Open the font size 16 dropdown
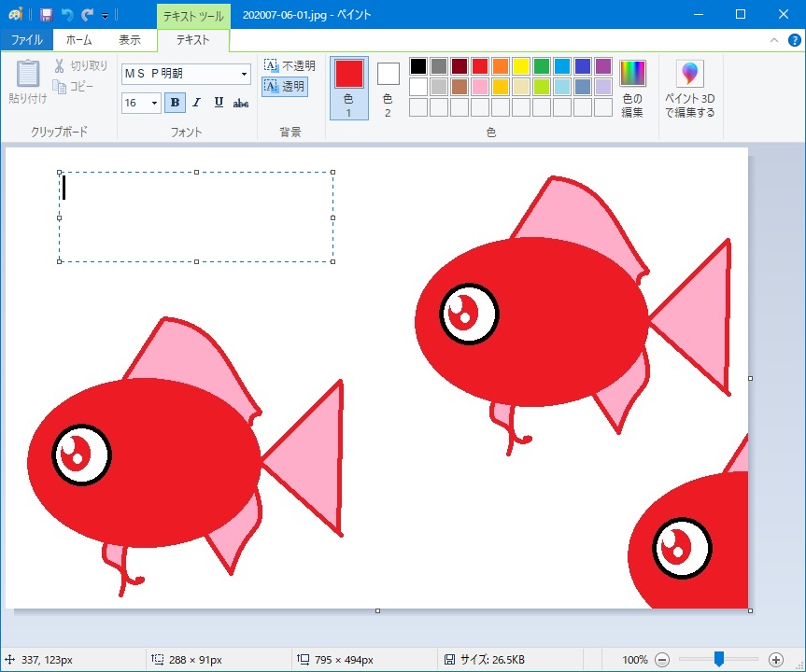Screen dimensions: 806x672 pyautogui.click(x=152, y=103)
